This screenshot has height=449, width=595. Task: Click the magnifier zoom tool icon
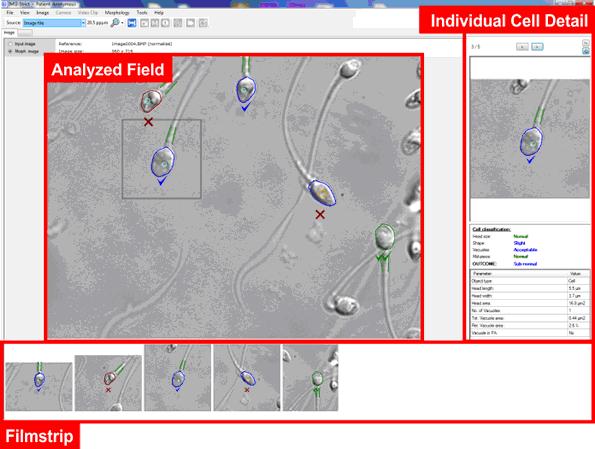click(114, 23)
